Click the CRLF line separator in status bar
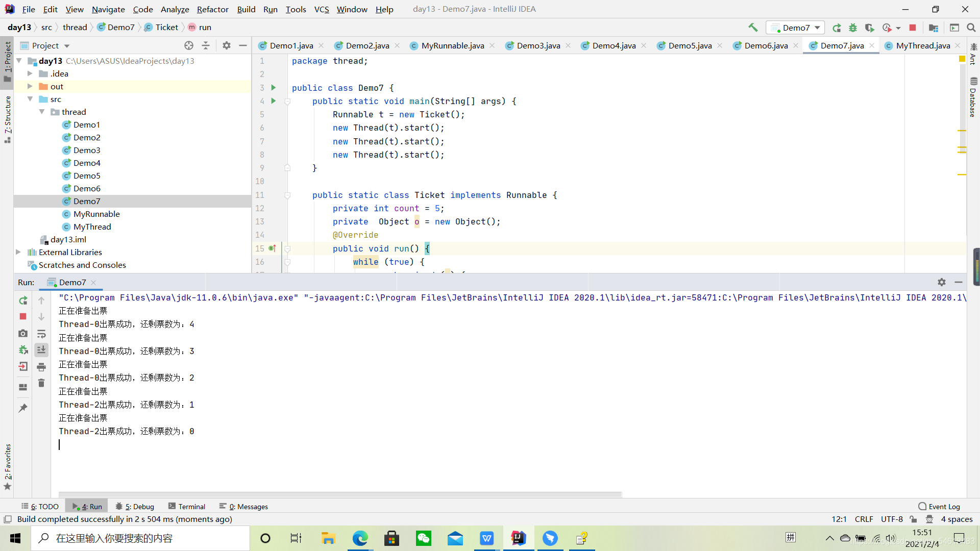 (864, 519)
